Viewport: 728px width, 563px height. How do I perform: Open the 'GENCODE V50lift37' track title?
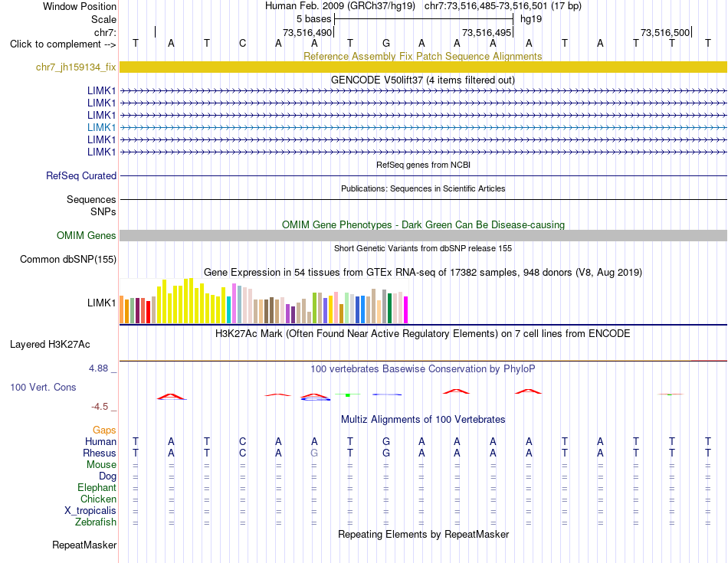[x=423, y=80]
